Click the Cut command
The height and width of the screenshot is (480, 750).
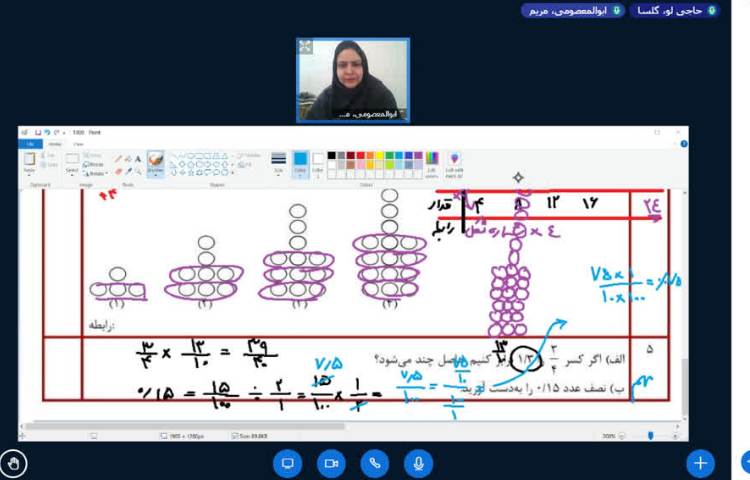47,156
